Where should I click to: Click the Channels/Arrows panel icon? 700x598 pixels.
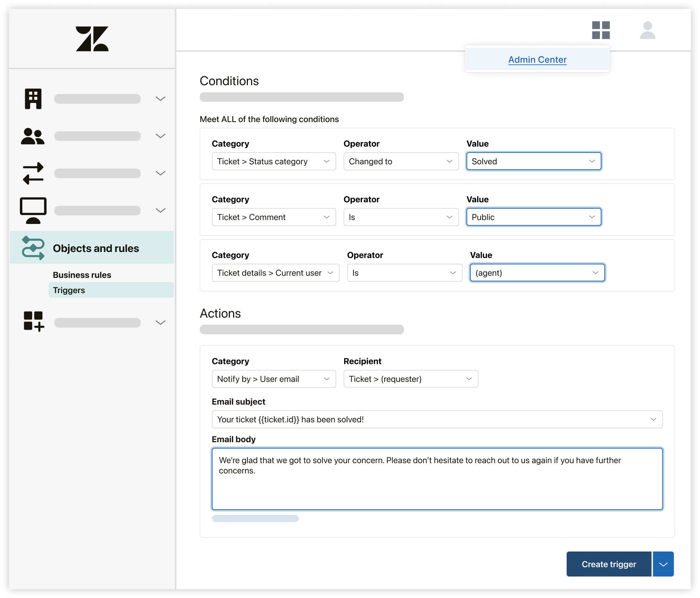click(x=33, y=172)
